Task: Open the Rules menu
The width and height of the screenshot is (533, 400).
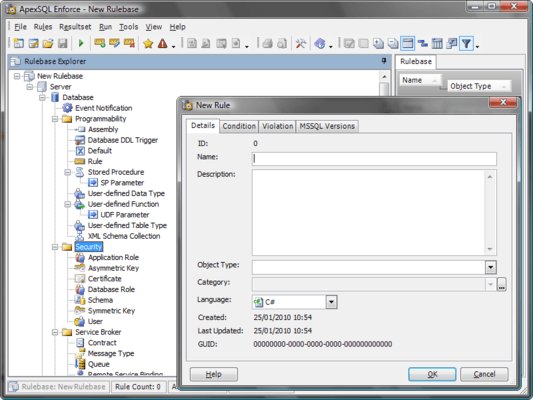Action: tap(43, 27)
